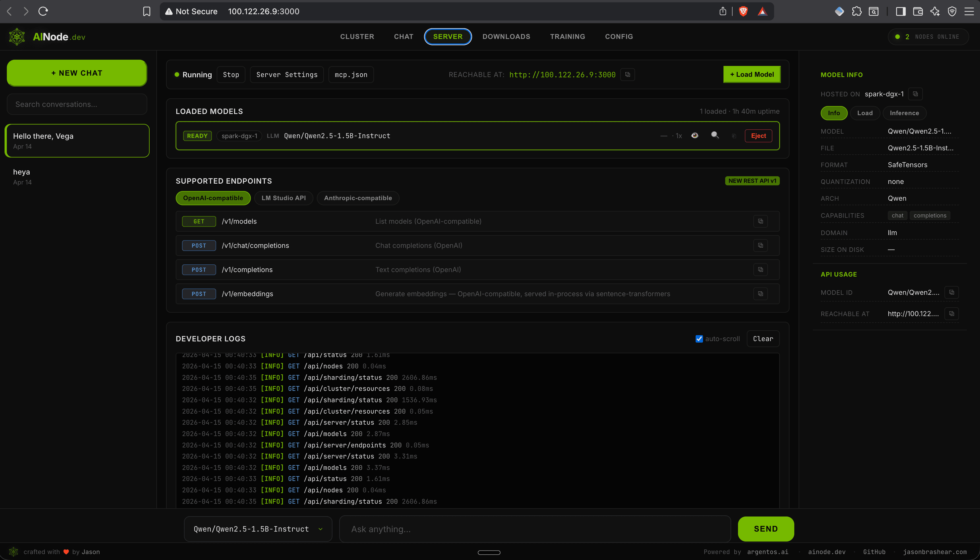980x560 pixels.
Task: Open the DOWNLOADS tab
Action: (506, 37)
